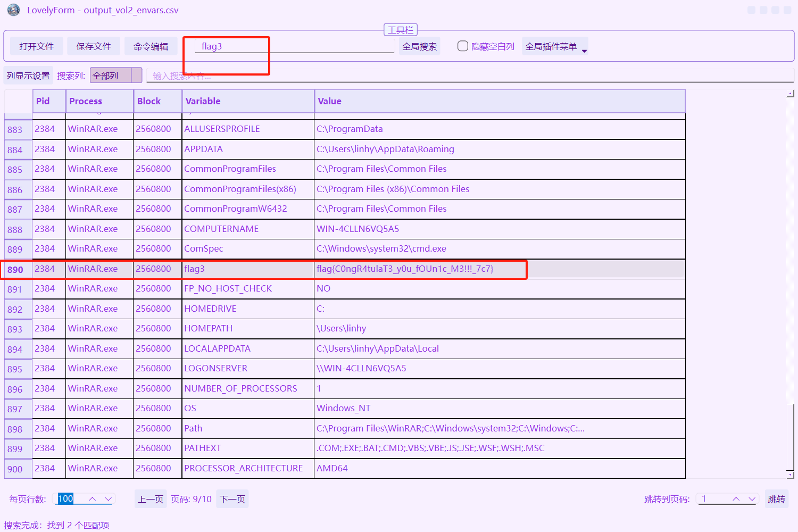The height and width of the screenshot is (532, 798).
Task: Open the 命令编辑 command editor
Action: coord(151,46)
